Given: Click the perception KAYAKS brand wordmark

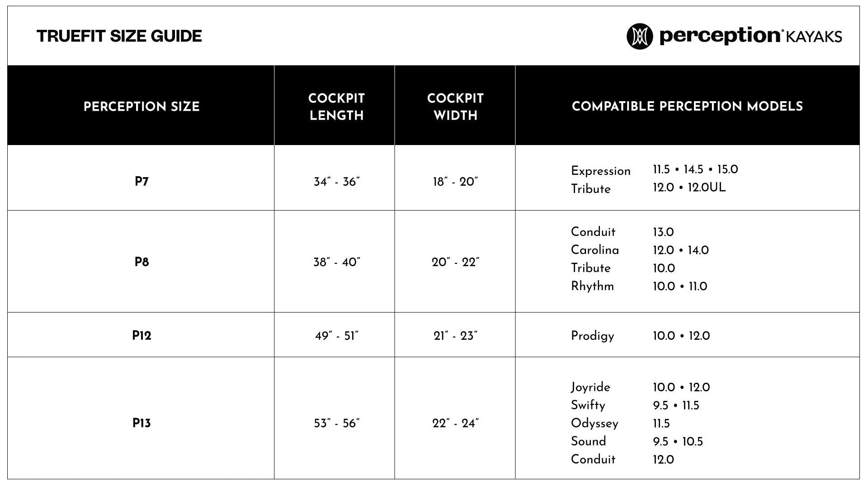Looking at the screenshot, I should pyautogui.click(x=750, y=36).
